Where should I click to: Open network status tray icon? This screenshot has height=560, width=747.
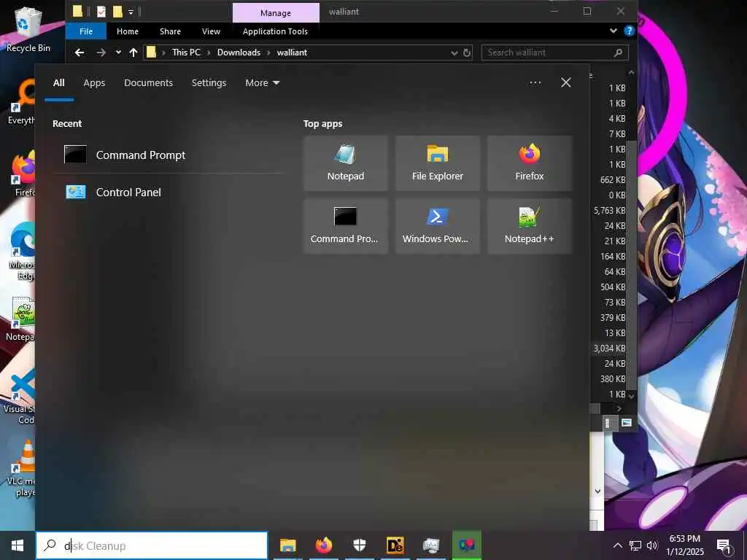635,545
